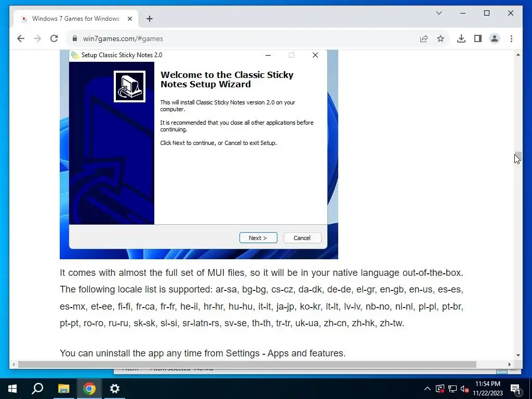Open Chrome three-dot menu
Viewport: 532px width, 399px height.
[x=511, y=38]
